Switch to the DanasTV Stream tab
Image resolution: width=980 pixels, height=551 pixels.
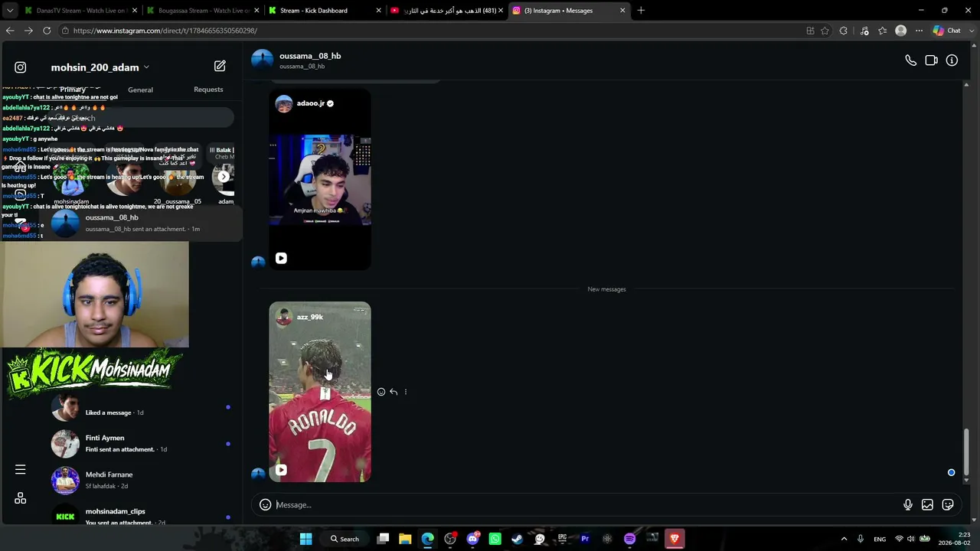(80, 11)
